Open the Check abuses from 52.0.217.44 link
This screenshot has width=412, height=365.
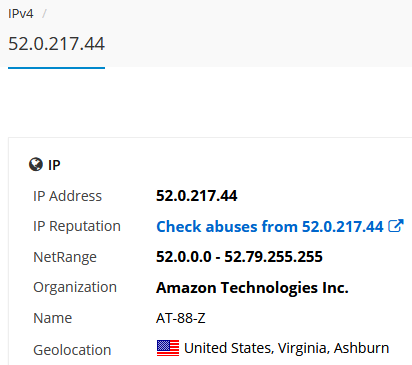point(270,227)
